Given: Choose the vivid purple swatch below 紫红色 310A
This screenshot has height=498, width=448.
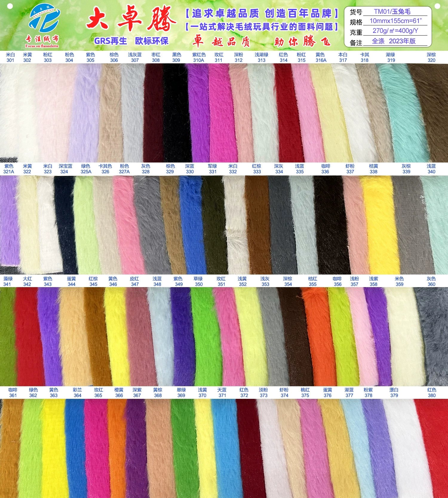Looking at the screenshot, I should pyautogui.click(x=200, y=113).
